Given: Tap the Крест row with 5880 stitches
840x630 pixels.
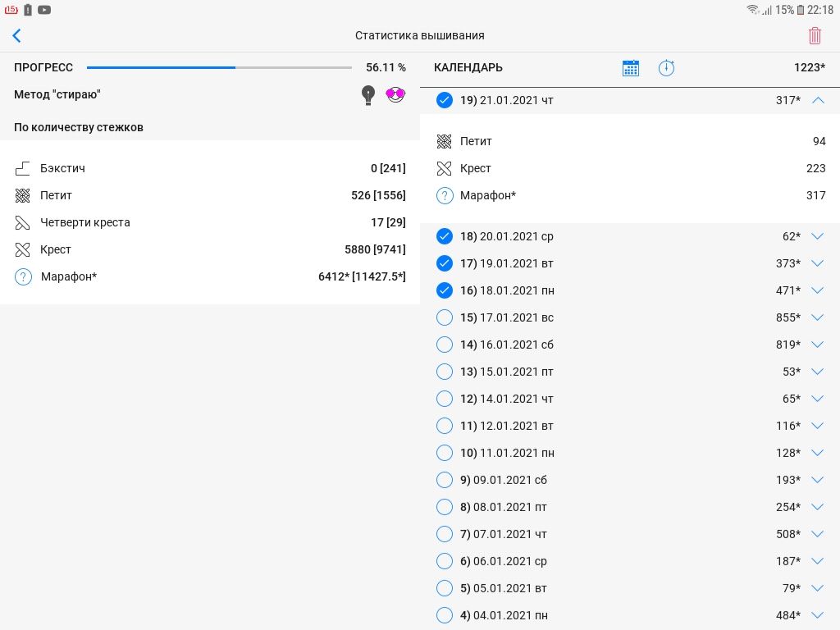Looking at the screenshot, I should [210, 249].
